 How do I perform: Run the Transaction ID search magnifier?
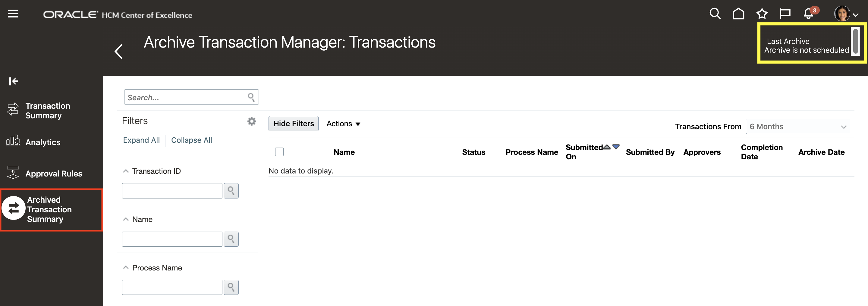tap(231, 191)
